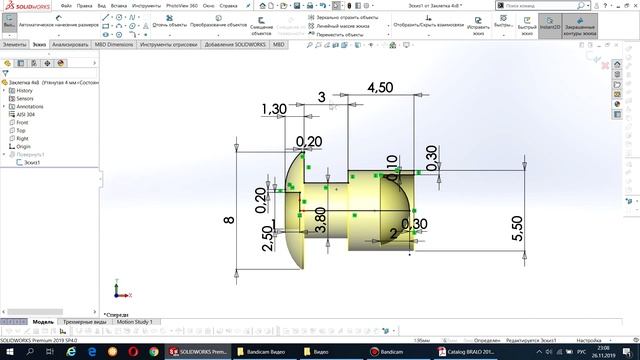Click Linear Sketch Pattern (Линейный массив эскиза)
The width and height of the screenshot is (640, 360).
(339, 26)
